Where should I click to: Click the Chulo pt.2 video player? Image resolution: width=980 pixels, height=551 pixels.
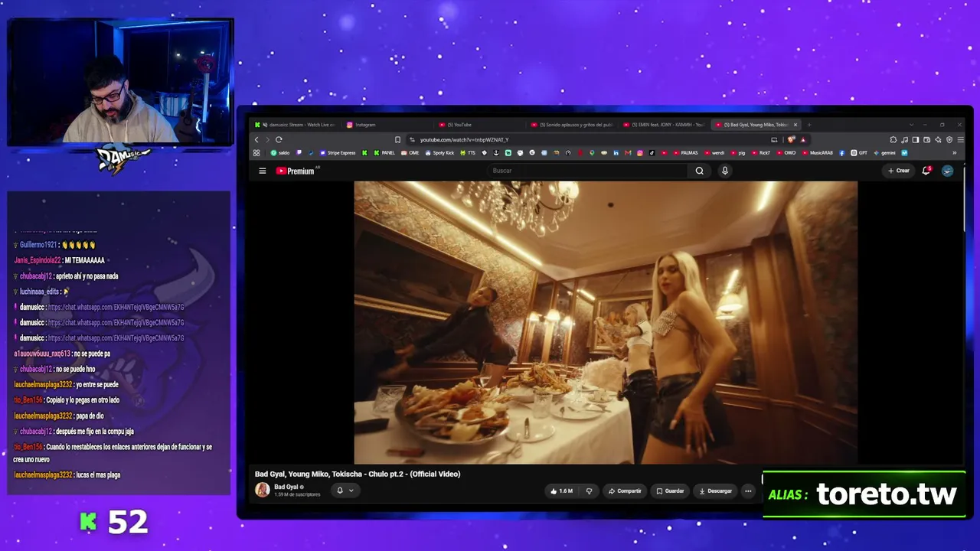(x=606, y=322)
